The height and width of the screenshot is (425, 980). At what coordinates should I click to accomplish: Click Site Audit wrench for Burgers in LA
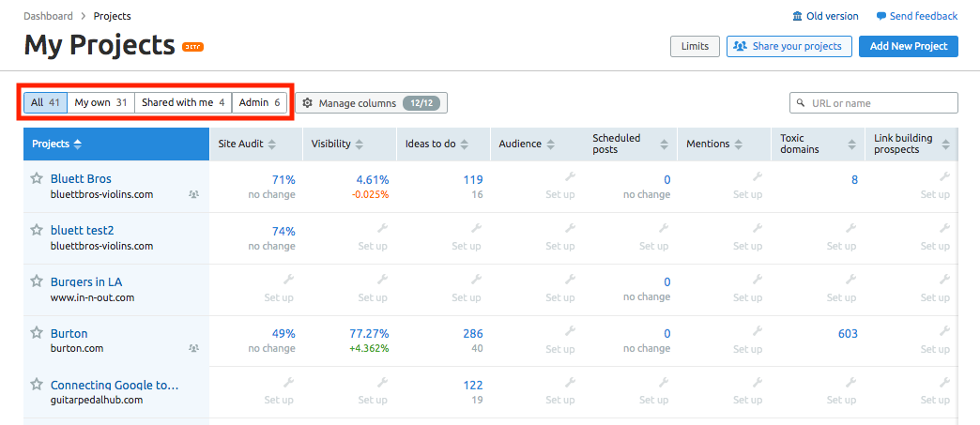coord(288,280)
